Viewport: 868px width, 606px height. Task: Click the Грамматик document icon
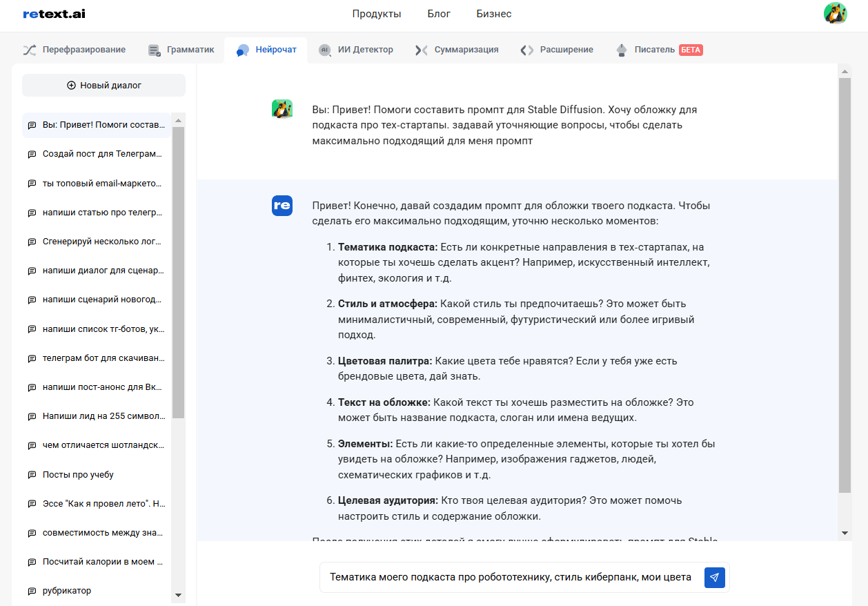click(x=155, y=50)
